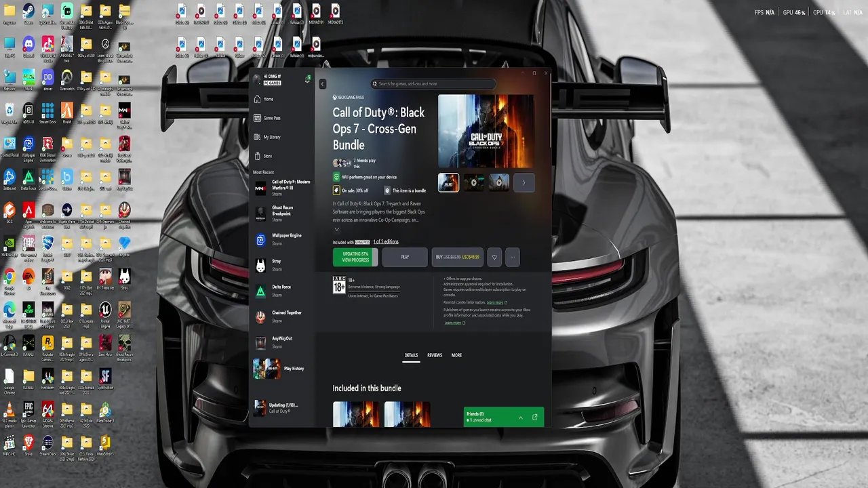Open VLC media player desktop shortcut
868x488 pixels.
pyautogui.click(x=9, y=412)
